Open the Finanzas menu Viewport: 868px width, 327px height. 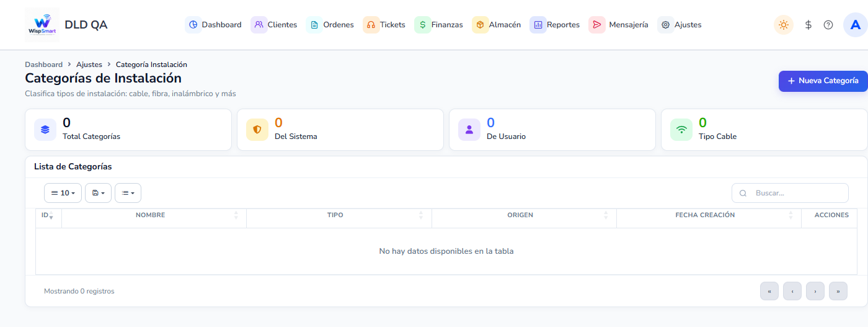pos(439,25)
